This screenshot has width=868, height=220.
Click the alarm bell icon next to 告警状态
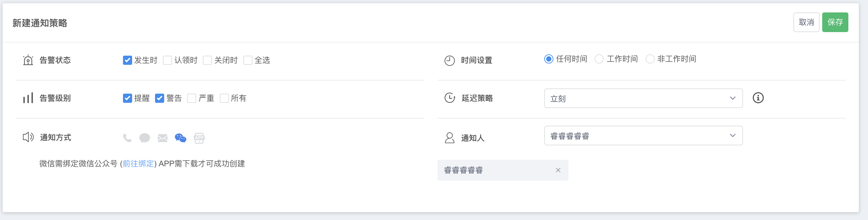point(28,60)
